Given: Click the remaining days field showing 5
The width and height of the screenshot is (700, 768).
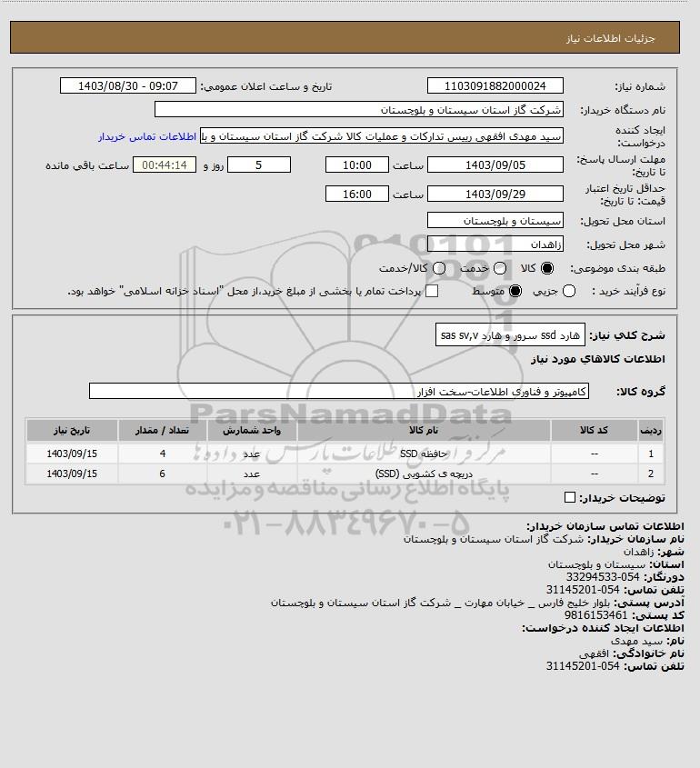Looking at the screenshot, I should tap(259, 165).
